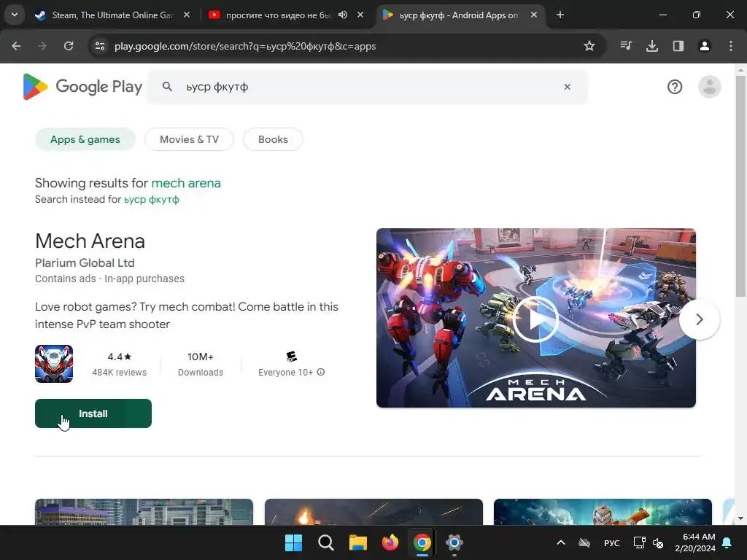Viewport: 747px width, 560px height.
Task: Close the Google Play tab
Action: pyautogui.click(x=534, y=15)
